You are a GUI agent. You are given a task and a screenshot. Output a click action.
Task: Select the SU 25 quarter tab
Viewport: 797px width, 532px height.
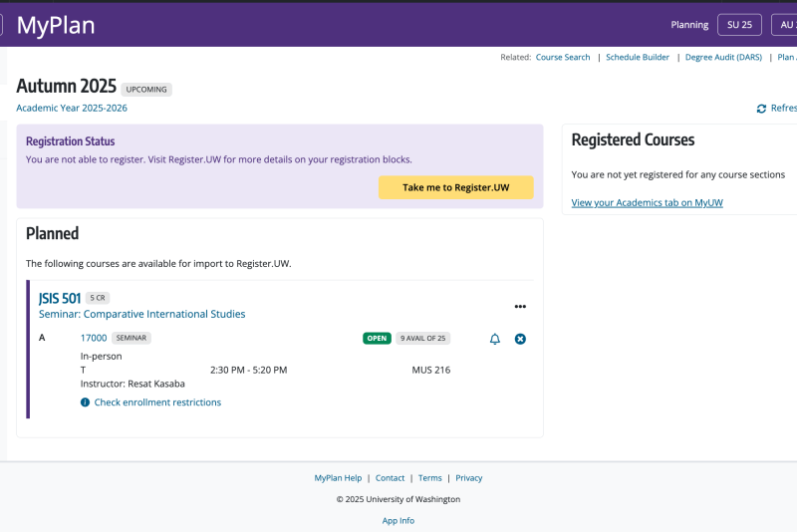739,25
